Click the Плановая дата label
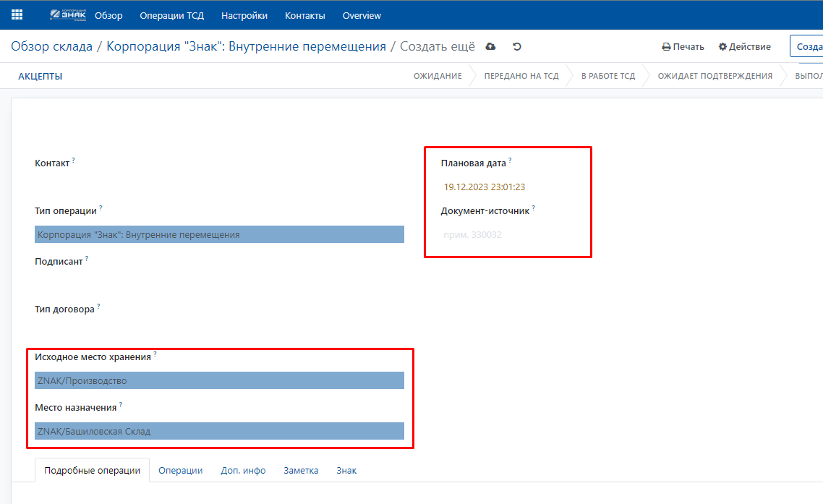823x504 pixels. [x=474, y=163]
